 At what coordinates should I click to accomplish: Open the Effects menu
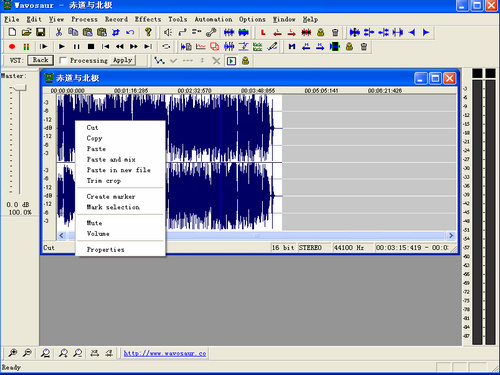click(148, 19)
